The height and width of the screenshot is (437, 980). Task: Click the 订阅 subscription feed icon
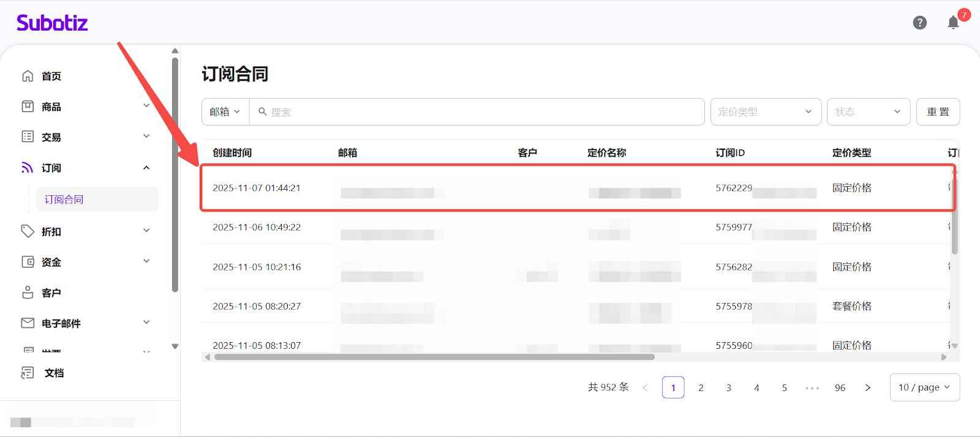[28, 168]
